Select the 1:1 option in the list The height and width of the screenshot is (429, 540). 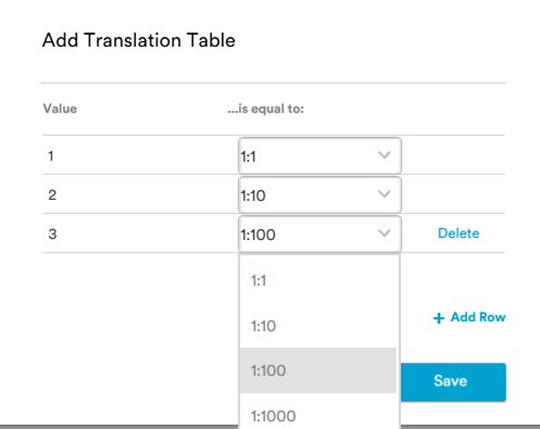[318, 281]
